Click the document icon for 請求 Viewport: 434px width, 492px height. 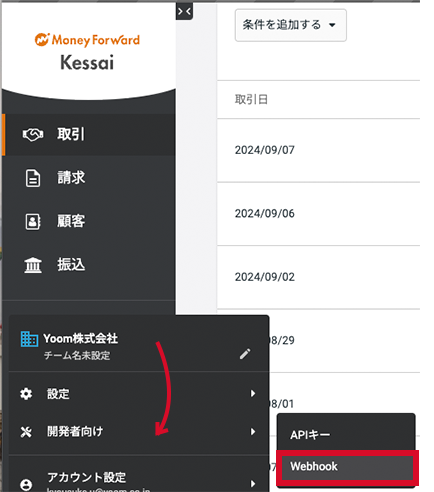click(x=33, y=178)
